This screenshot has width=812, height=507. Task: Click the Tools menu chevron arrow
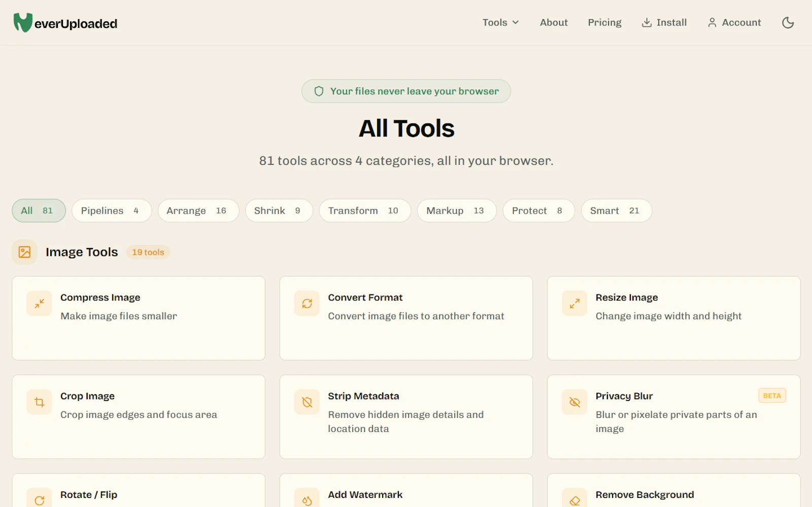pyautogui.click(x=516, y=22)
